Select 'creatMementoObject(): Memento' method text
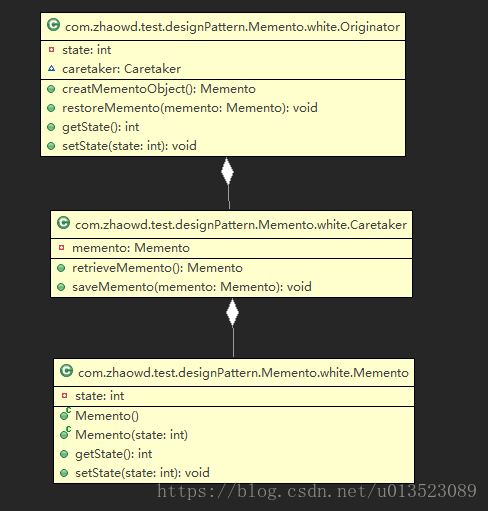The height and width of the screenshot is (511, 488). (159, 89)
